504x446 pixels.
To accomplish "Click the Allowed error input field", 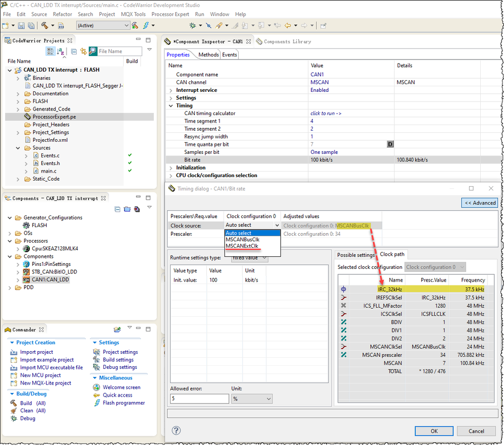I will 199,399.
